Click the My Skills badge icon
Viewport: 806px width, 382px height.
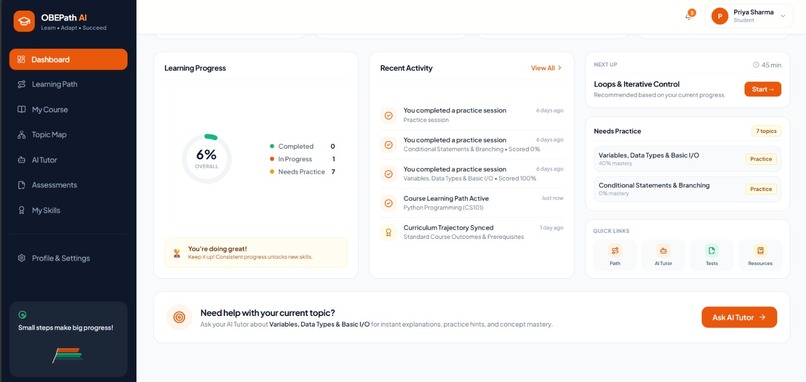pyautogui.click(x=21, y=210)
